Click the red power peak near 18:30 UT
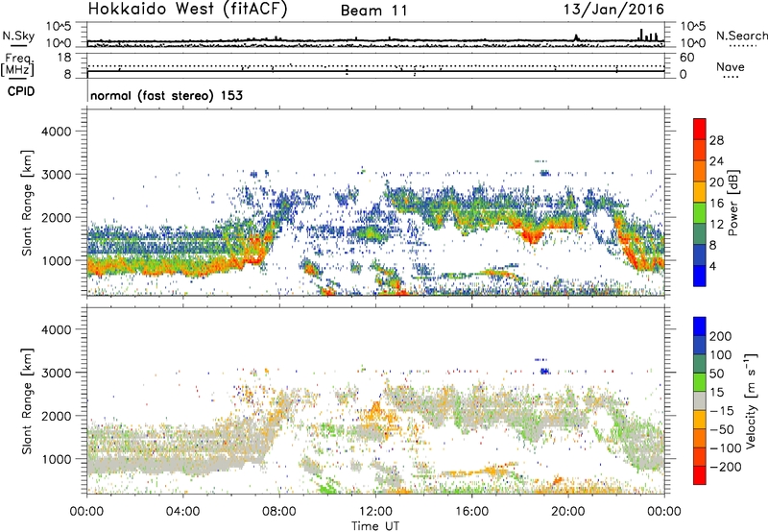This screenshot has width=768, height=532. [533, 236]
